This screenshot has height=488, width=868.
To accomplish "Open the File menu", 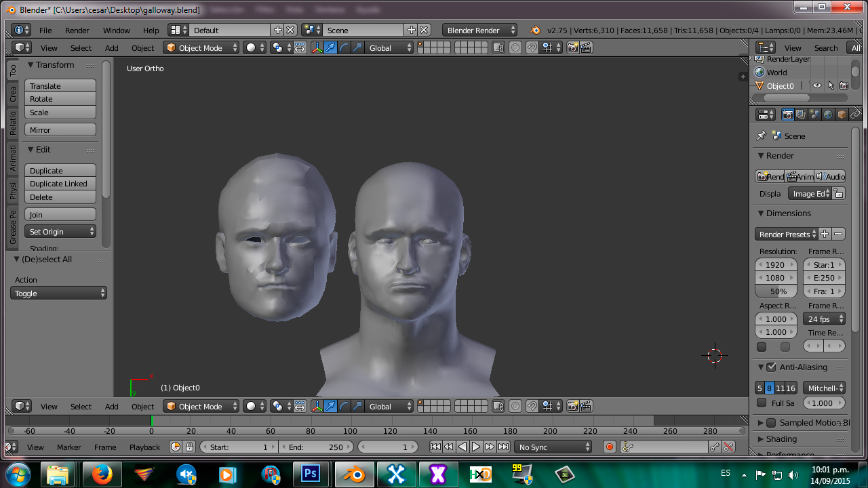I will click(x=45, y=30).
